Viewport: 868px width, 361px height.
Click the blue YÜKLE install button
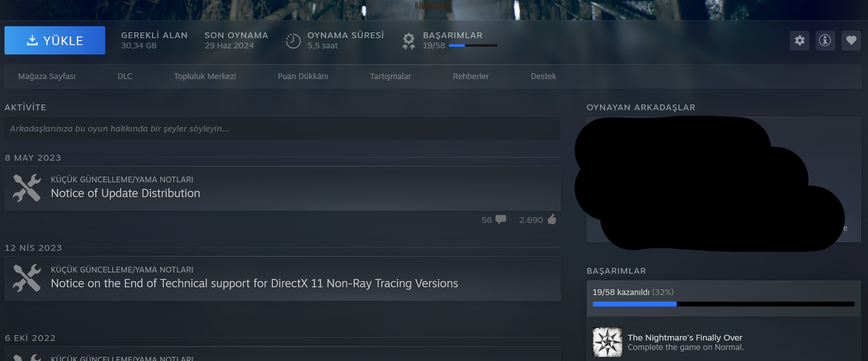[x=55, y=40]
